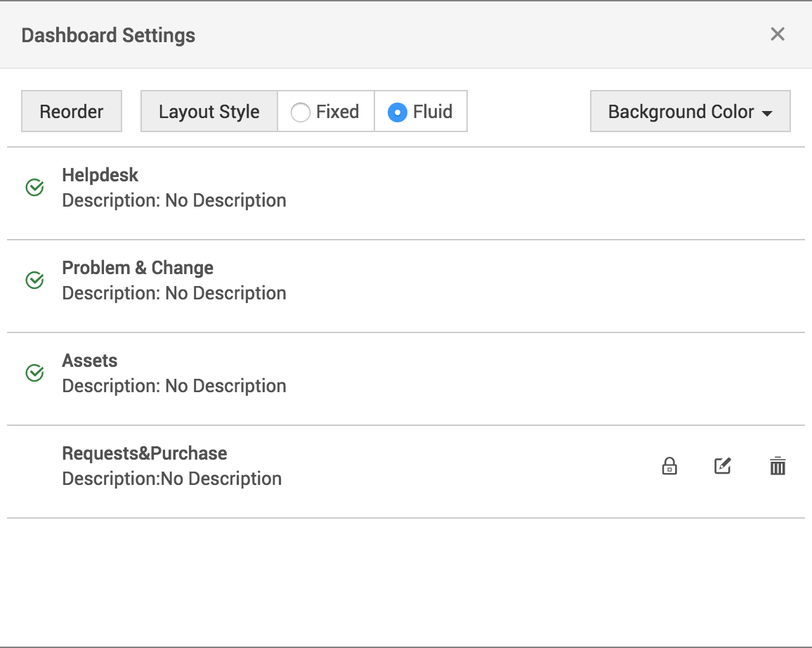Click the caret arrow on Background Color
This screenshot has height=648, width=812.
click(x=767, y=114)
